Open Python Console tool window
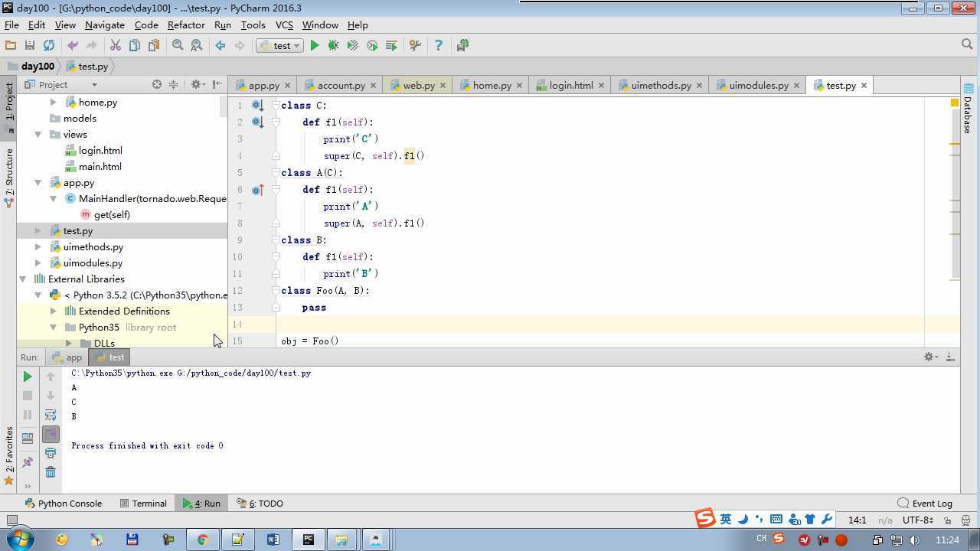Screen dimensions: 980x551 coord(64,504)
